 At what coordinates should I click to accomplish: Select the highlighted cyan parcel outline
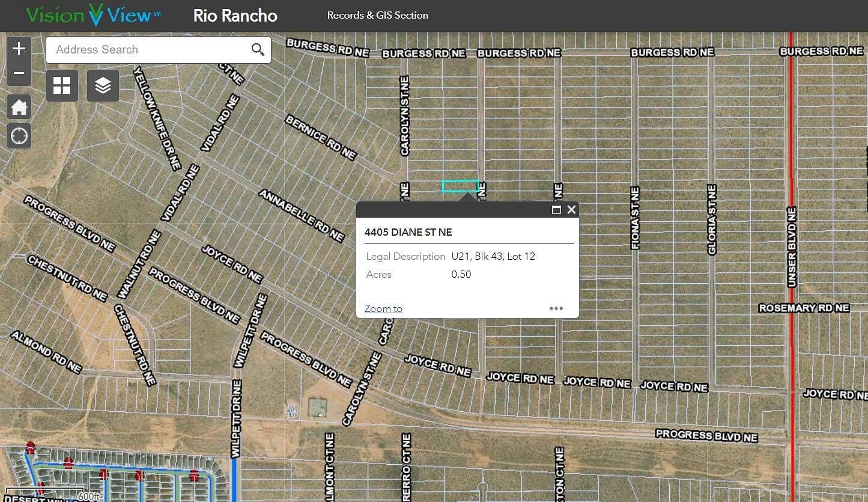(461, 186)
